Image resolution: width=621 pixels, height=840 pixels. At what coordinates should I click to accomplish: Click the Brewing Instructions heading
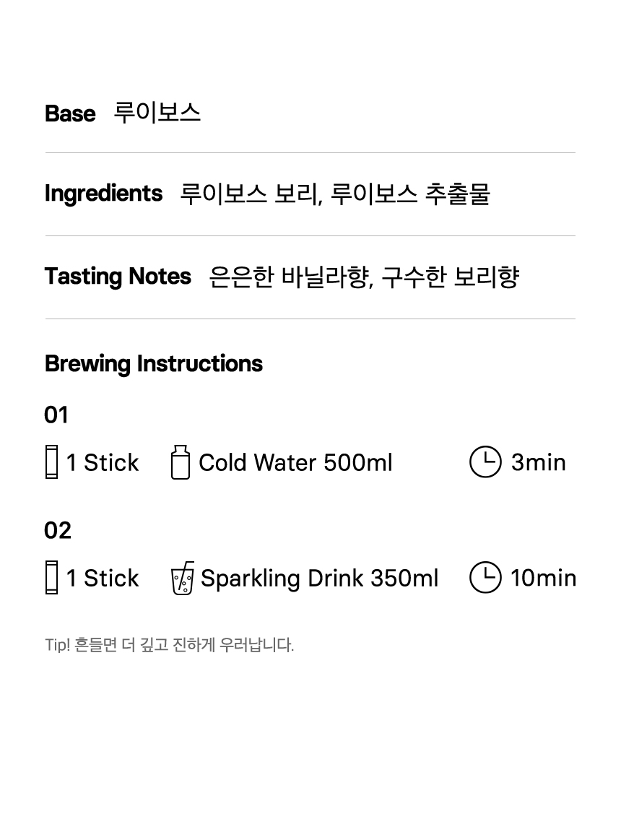tap(154, 364)
